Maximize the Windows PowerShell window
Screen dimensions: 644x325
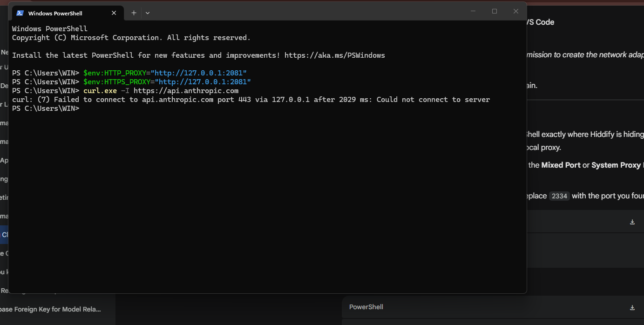click(495, 11)
